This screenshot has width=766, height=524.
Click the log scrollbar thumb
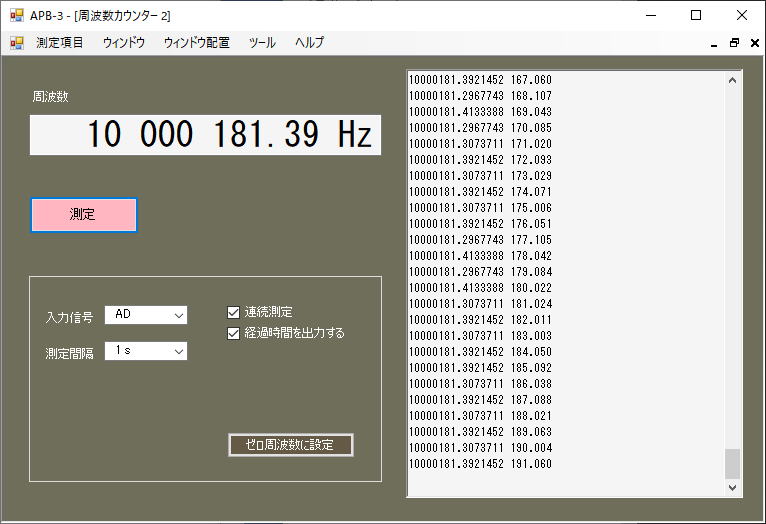tap(732, 464)
